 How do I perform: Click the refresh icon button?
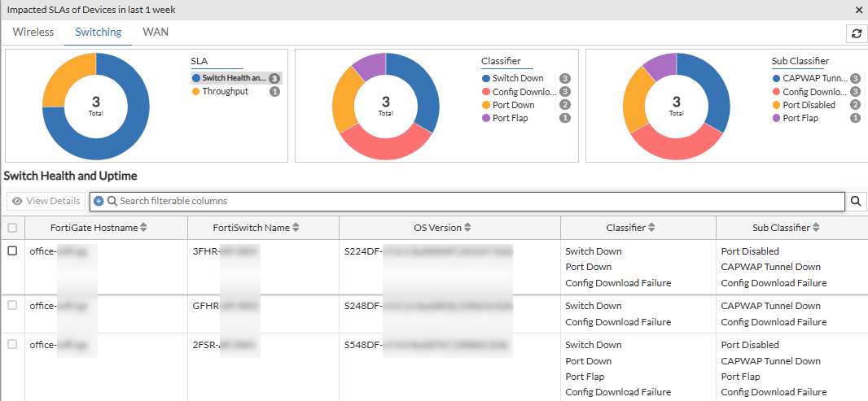[x=856, y=33]
